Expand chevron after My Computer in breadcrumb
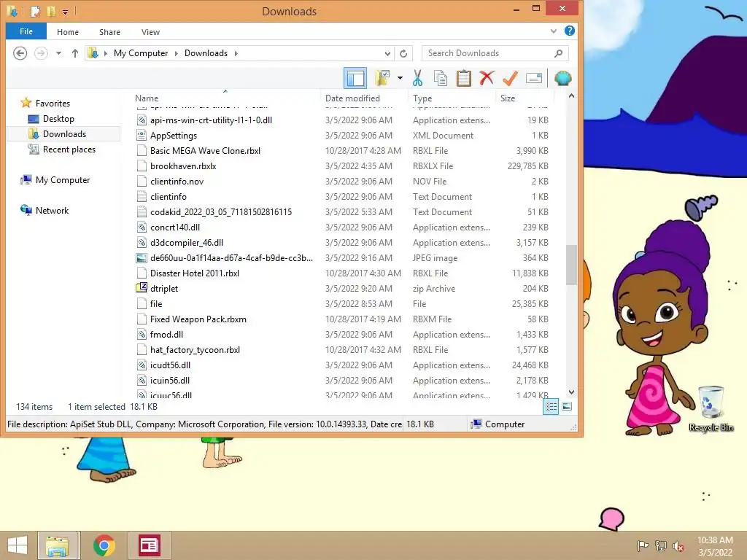747x560 pixels. click(177, 53)
